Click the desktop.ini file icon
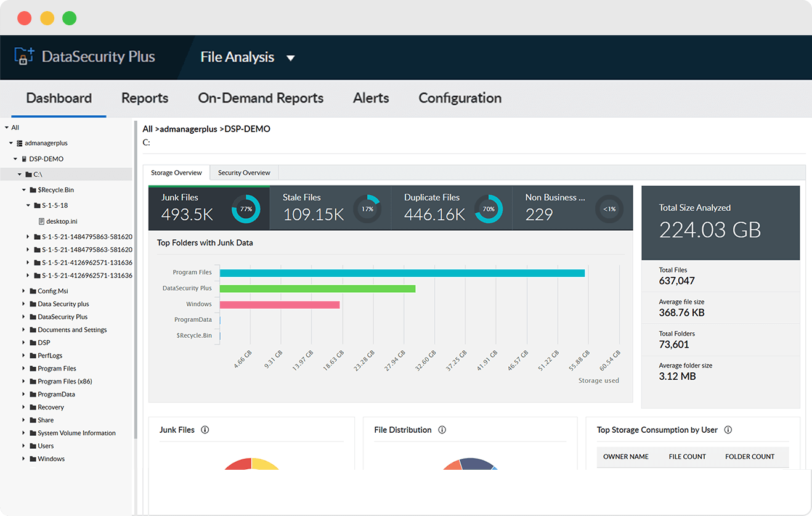The height and width of the screenshot is (516, 812). coord(41,221)
